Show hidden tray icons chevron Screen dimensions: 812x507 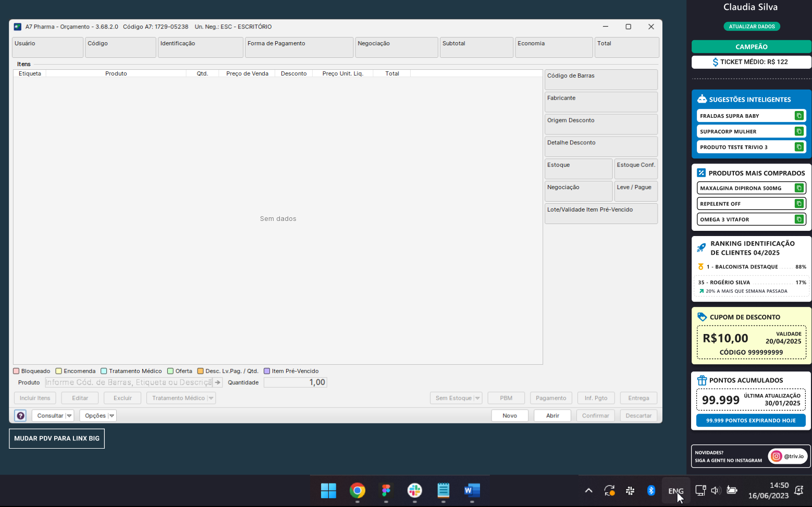588,490
